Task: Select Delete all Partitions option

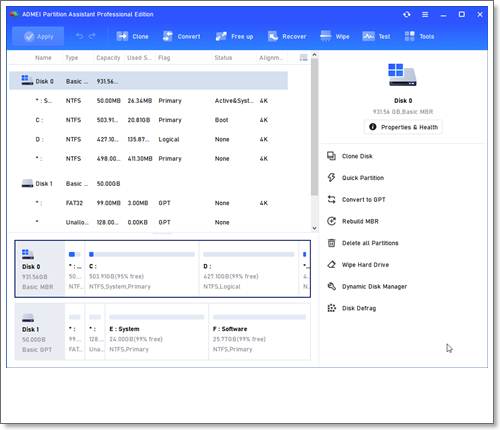Action: coord(370,243)
